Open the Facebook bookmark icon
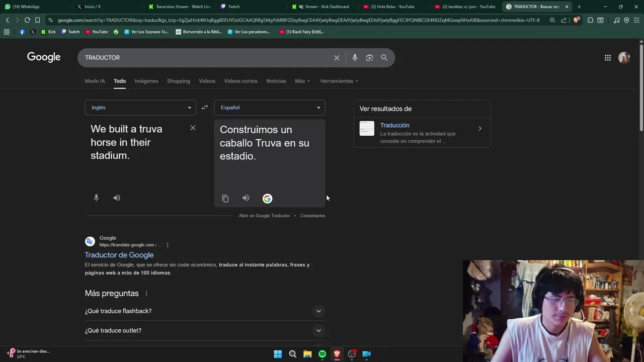Viewport: 644px width, 362px height. (x=22, y=32)
